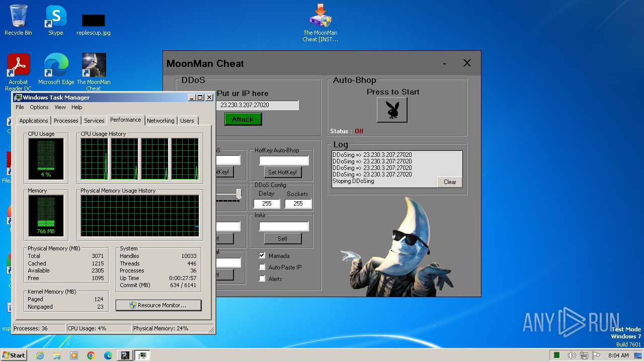This screenshot has height=362, width=644.
Task: Switch to the Processes tab
Action: 66,121
